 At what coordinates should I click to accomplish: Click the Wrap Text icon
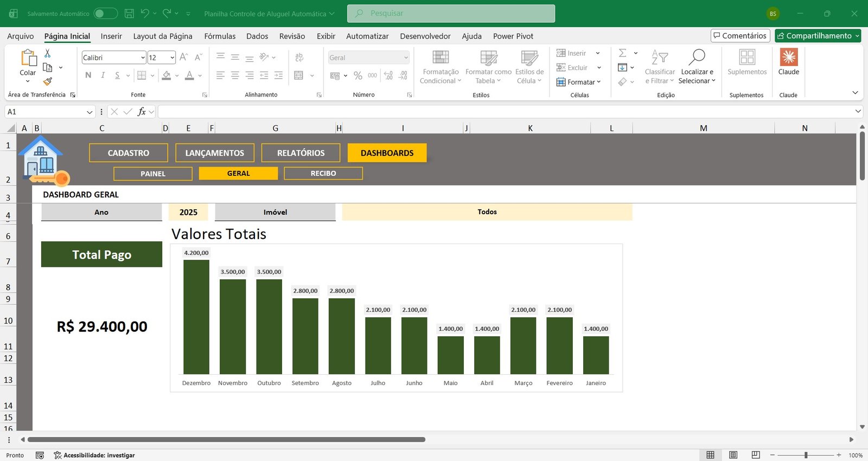click(299, 57)
